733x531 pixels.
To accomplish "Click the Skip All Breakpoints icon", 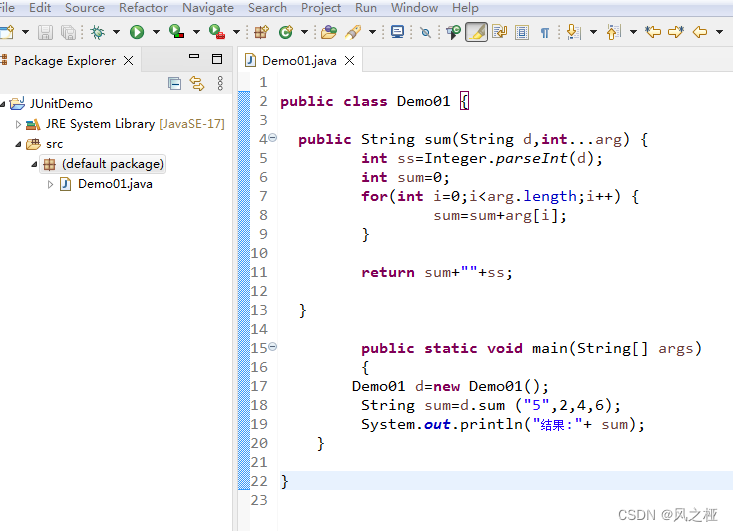I will (425, 32).
